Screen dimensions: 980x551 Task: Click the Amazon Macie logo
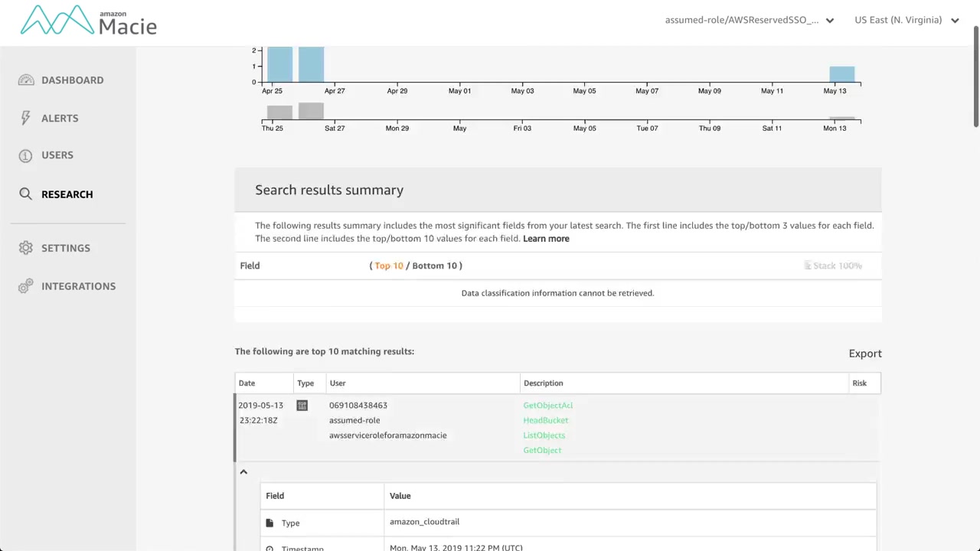coord(89,21)
